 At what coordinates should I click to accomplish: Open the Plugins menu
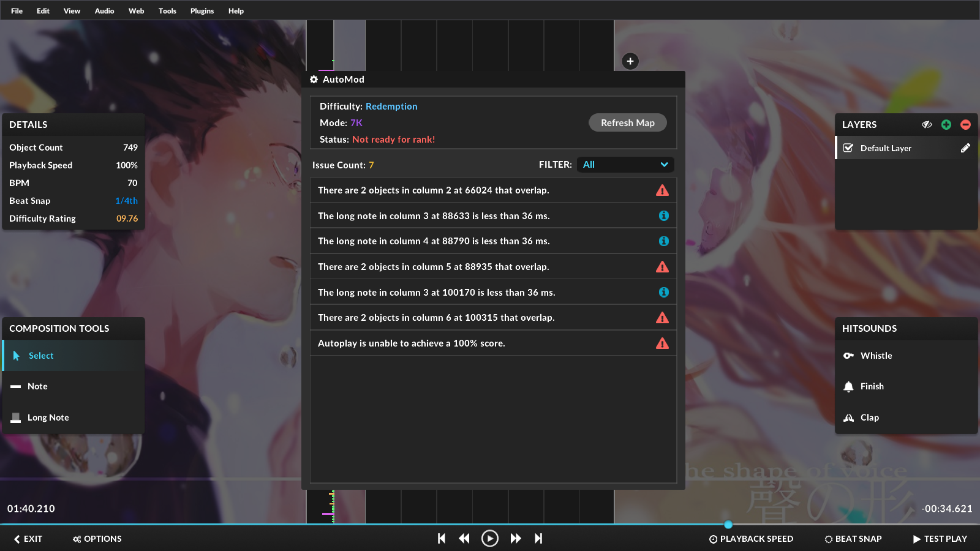pyautogui.click(x=202, y=11)
